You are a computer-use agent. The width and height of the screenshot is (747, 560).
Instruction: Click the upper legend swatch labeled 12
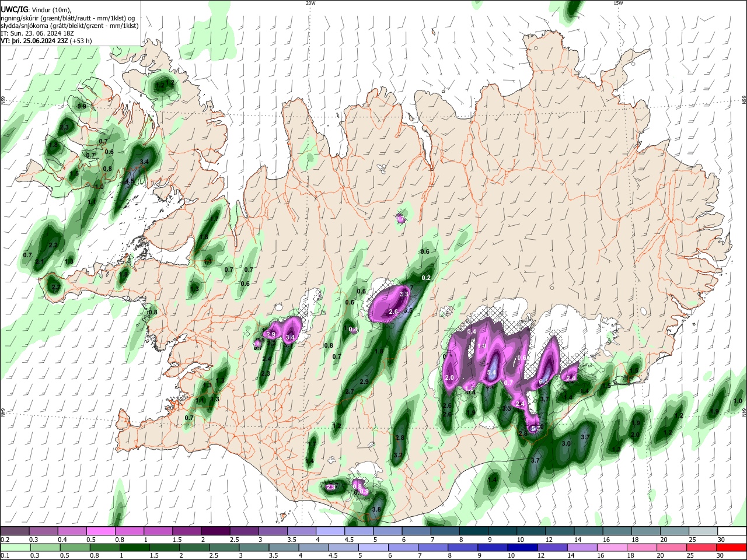[559, 531]
